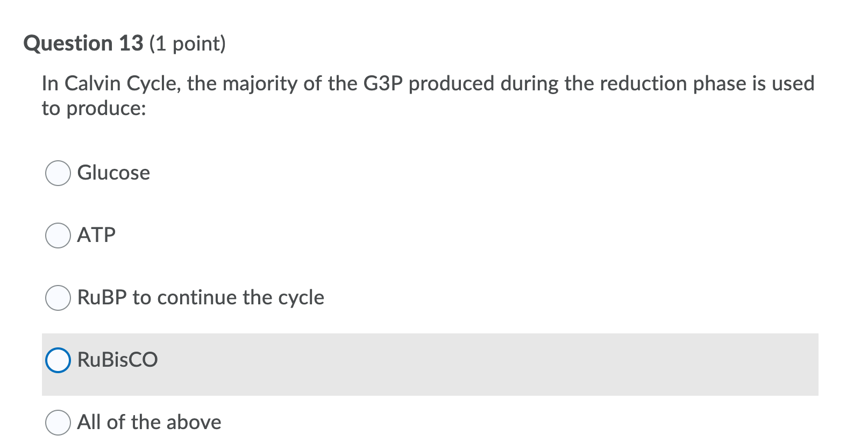Click the word 'produced' in the question

coord(451,84)
